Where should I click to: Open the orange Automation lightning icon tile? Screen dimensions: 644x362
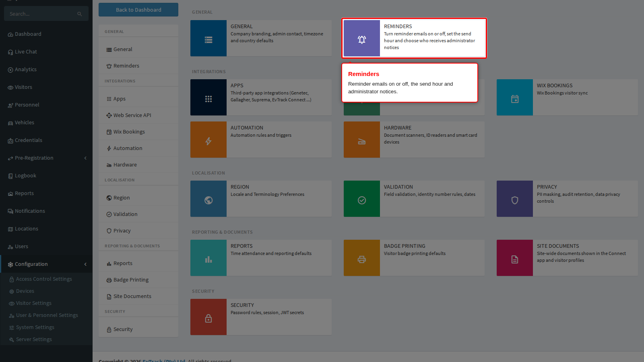click(208, 140)
